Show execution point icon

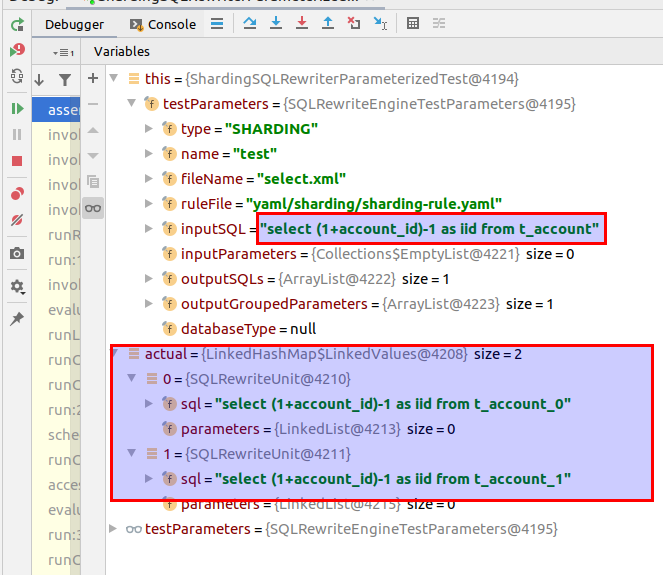[217, 23]
